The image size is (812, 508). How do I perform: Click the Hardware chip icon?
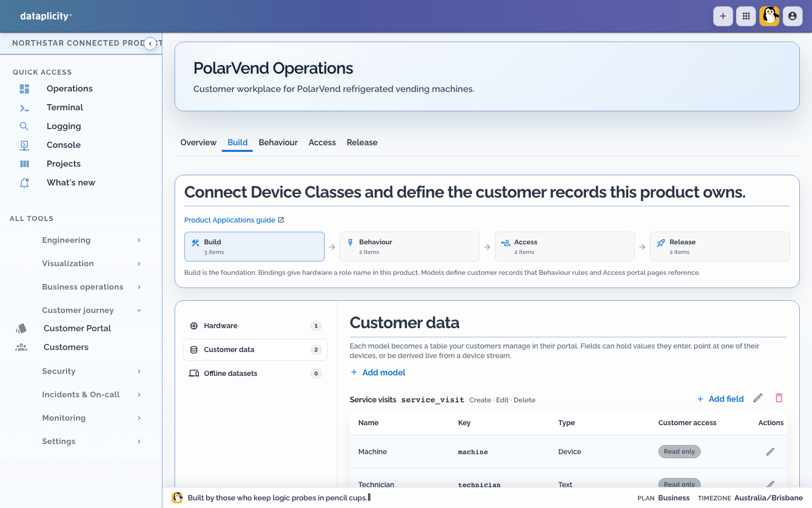coord(194,326)
